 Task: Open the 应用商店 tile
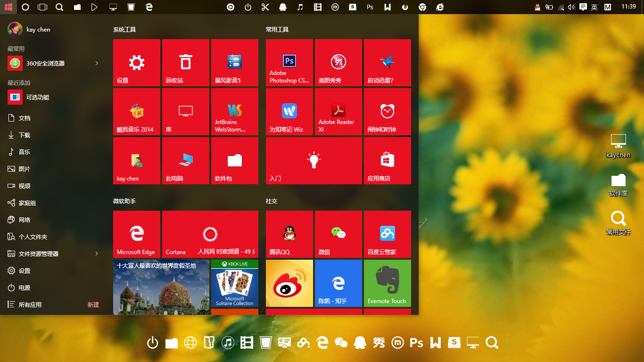pos(388,161)
